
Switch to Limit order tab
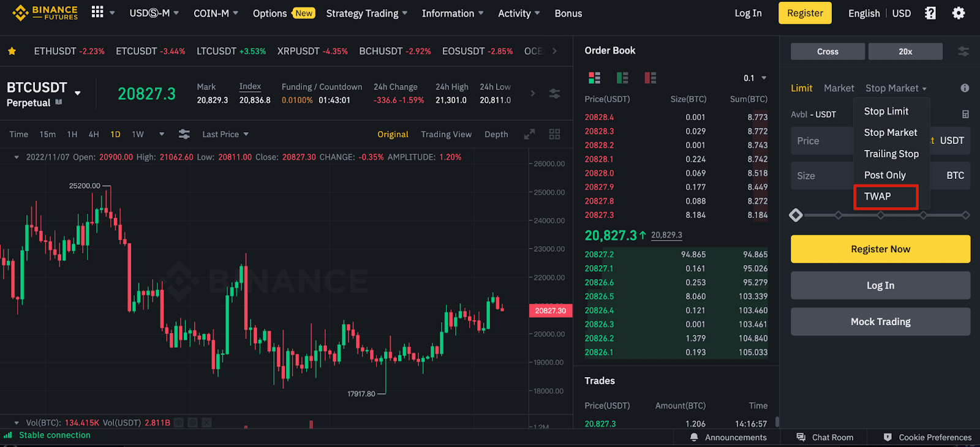[x=801, y=88]
